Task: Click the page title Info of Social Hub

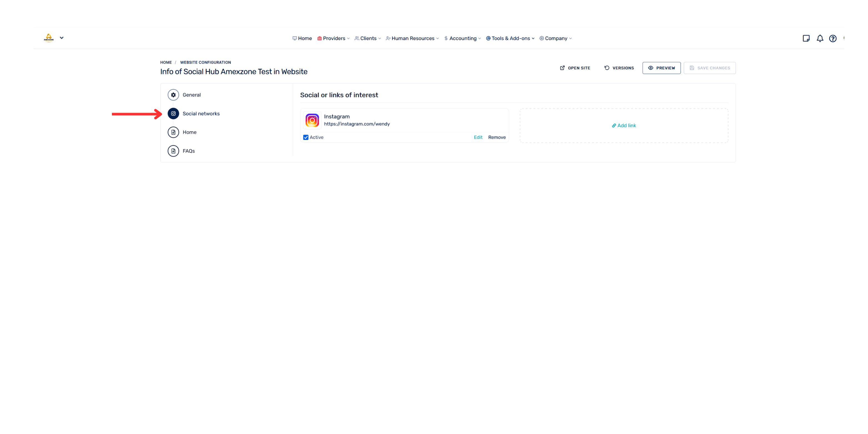Action: (234, 71)
